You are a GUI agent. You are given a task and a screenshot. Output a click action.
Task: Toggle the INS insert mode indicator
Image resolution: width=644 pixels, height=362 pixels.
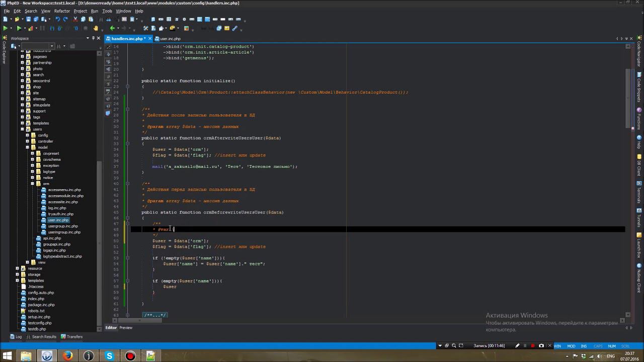tap(584, 346)
